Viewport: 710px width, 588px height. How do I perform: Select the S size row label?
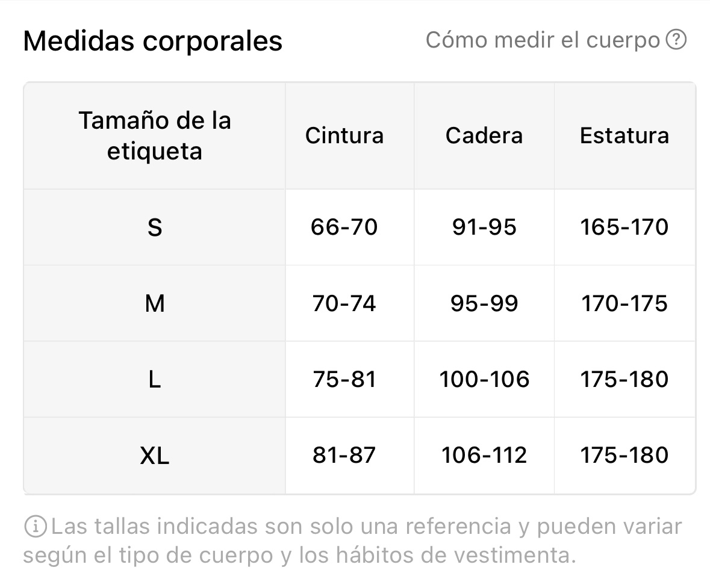tap(154, 227)
